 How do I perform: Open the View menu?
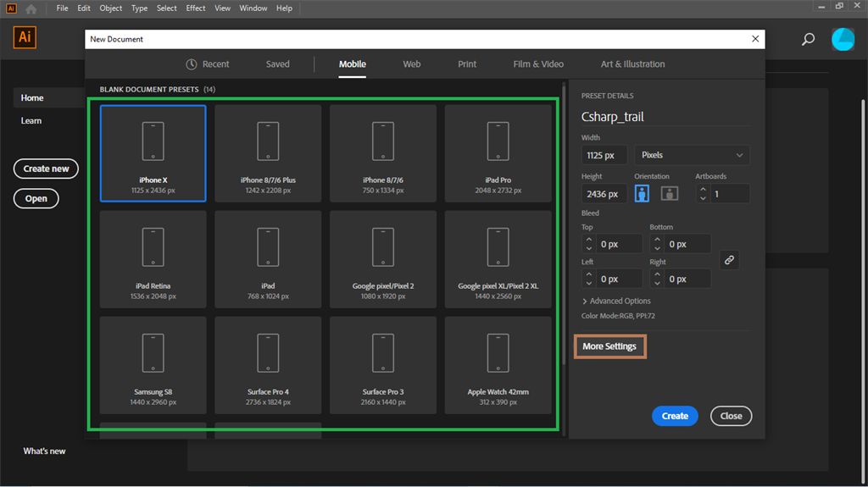223,8
